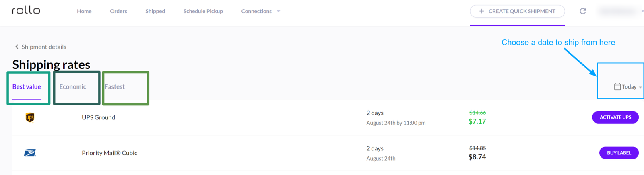Image resolution: width=644 pixels, height=175 pixels.
Task: Click plus icon in Create Quick Shipment
Action: pyautogui.click(x=481, y=11)
